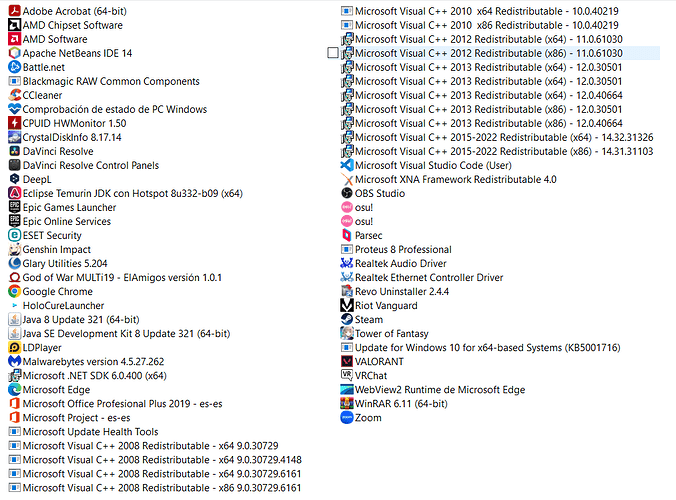Select Microsoft Project - es-es

69,417
